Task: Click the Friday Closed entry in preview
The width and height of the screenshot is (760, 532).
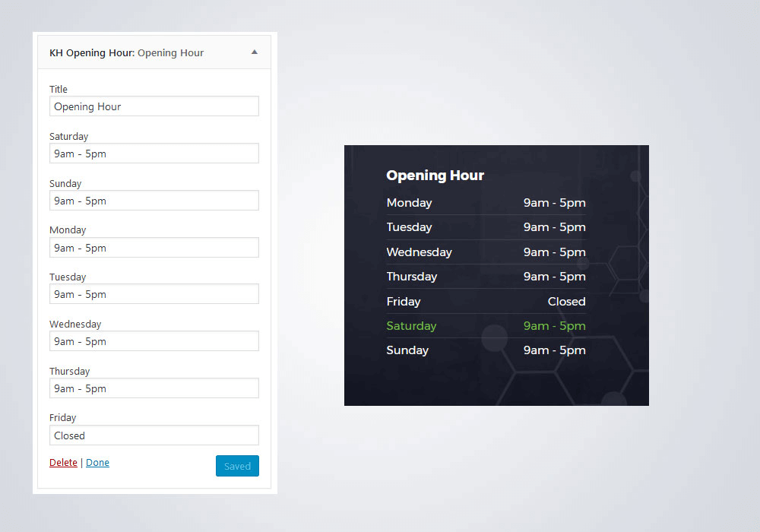Action: pyautogui.click(x=486, y=301)
